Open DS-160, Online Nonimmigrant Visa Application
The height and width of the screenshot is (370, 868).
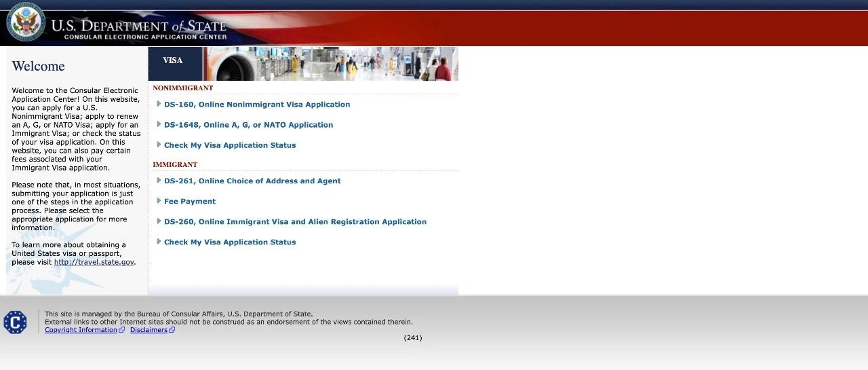click(257, 105)
